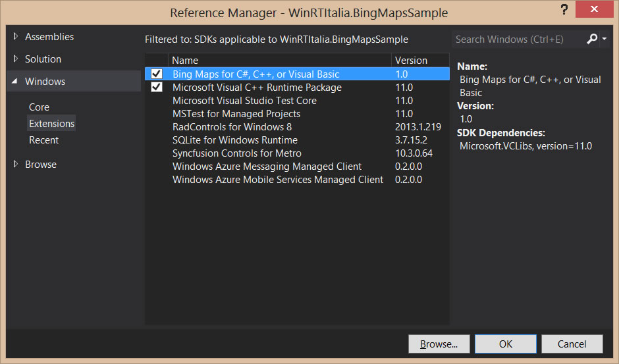This screenshot has height=364, width=619.
Task: Expand the Solution node
Action: click(x=15, y=59)
